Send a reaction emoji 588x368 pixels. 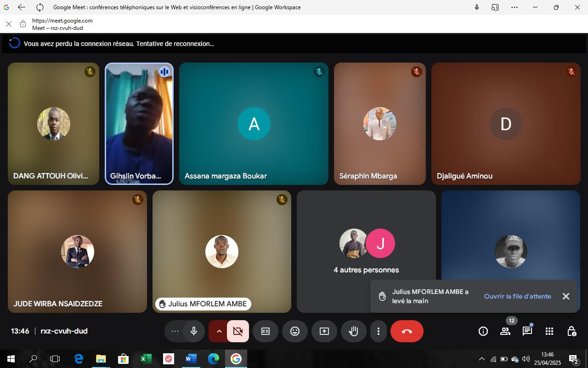(x=295, y=331)
